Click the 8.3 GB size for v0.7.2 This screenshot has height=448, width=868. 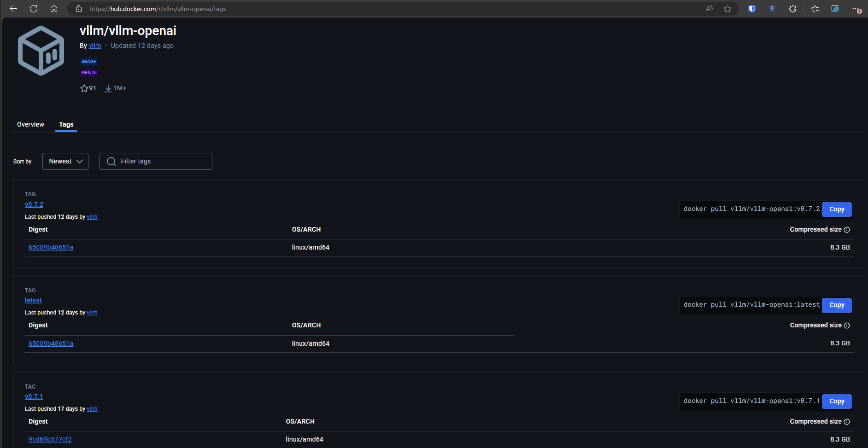click(840, 247)
